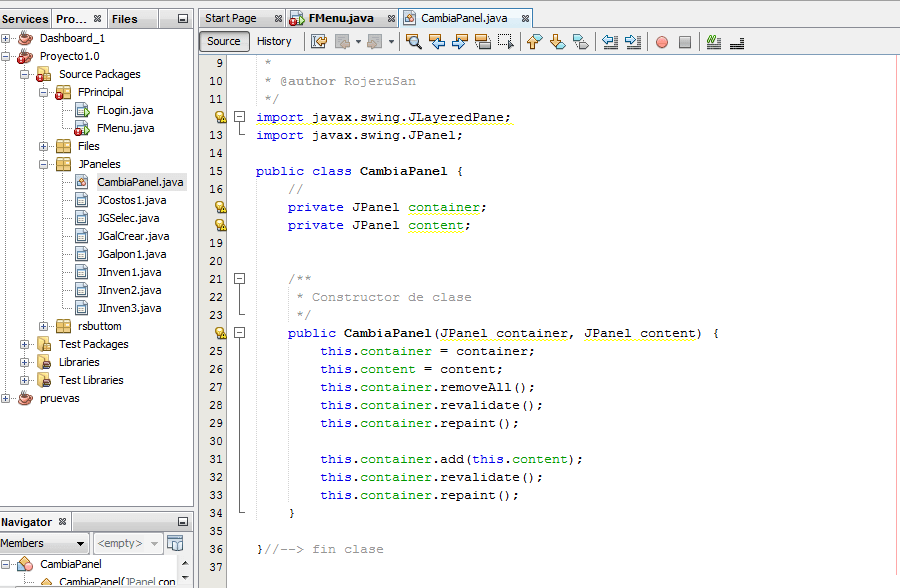Select CambiaPanel in the Navigator panel

(x=72, y=563)
